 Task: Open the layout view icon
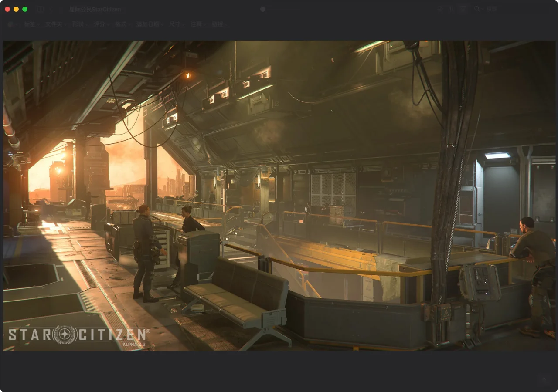coord(451,9)
